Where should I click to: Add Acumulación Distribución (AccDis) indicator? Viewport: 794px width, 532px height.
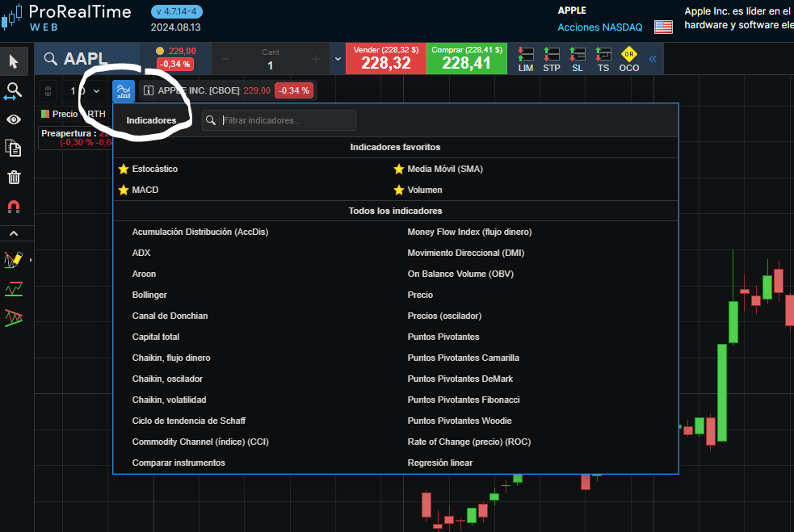pyautogui.click(x=200, y=232)
